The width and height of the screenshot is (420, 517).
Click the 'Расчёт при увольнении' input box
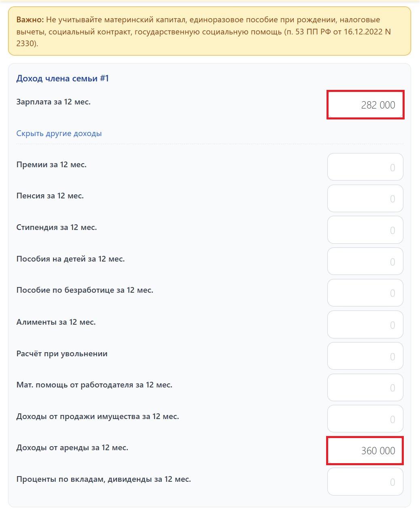coord(365,356)
